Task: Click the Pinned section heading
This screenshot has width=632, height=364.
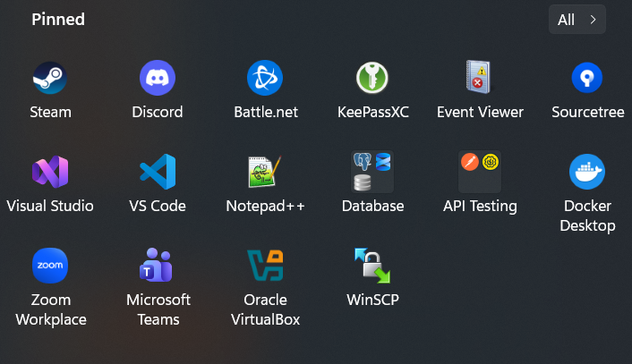Action: click(x=58, y=20)
